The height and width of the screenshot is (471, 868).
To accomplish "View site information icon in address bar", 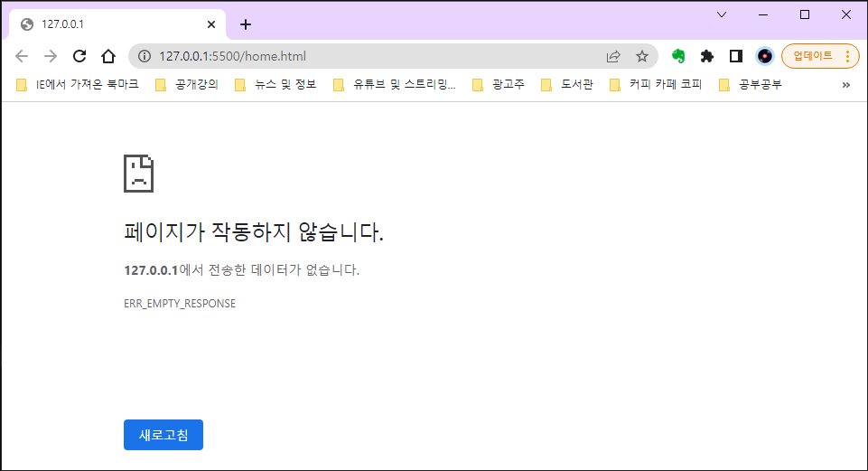I will point(145,56).
